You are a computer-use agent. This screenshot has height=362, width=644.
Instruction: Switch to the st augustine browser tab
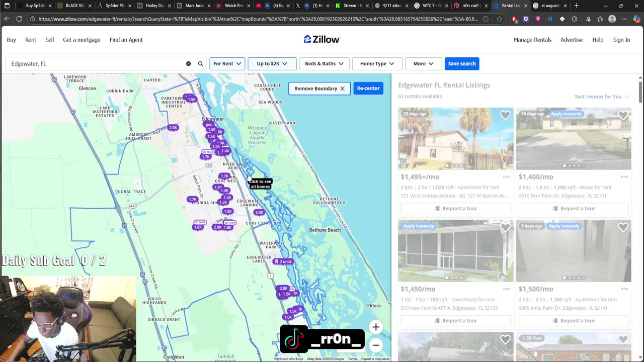click(x=549, y=6)
